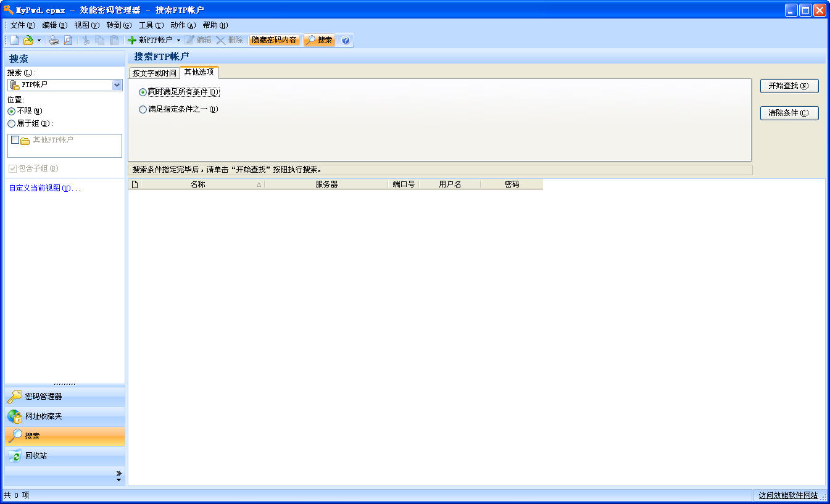Click the Paste clipboard icon
The image size is (830, 504).
(x=114, y=40)
